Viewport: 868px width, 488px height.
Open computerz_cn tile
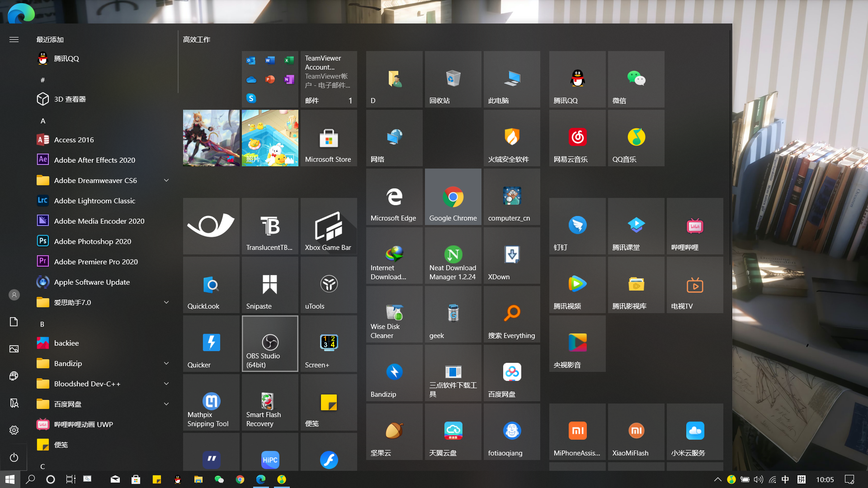pyautogui.click(x=512, y=197)
